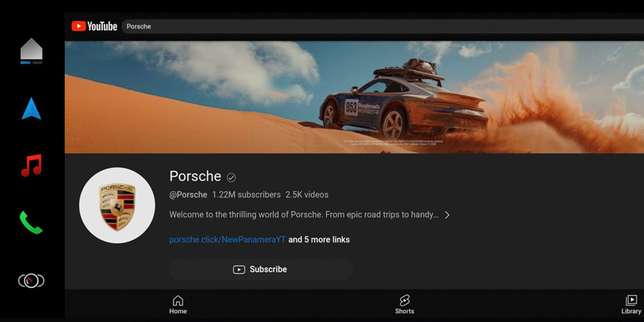644x322 pixels.
Task: Open the porsche.click/NewPanameraYT link
Action: 227,240
